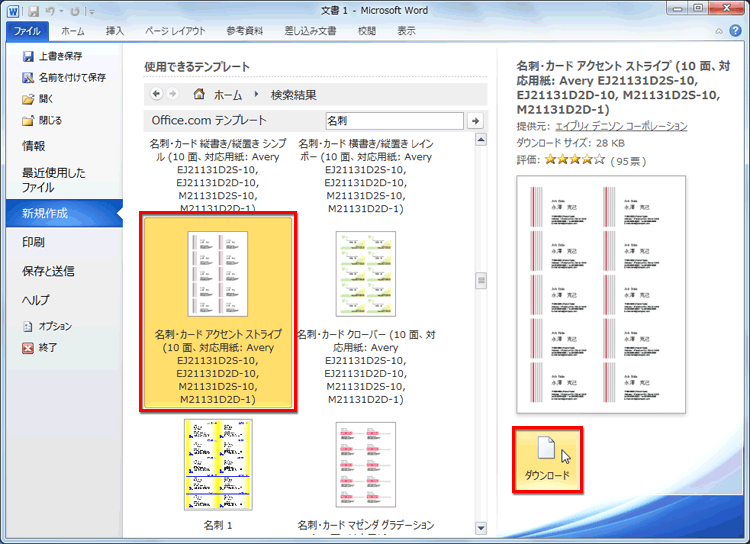
Task: Open the ヘルプ backstage section
Action: 36,300
